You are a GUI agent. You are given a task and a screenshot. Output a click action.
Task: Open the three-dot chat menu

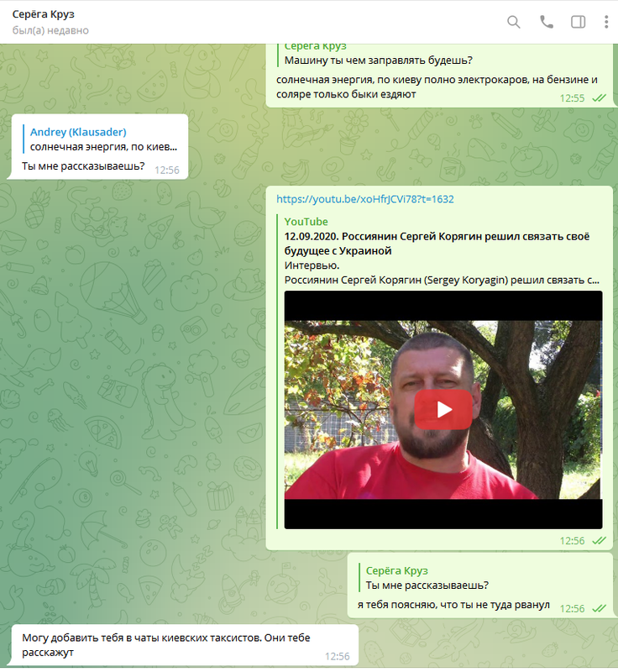tap(606, 22)
